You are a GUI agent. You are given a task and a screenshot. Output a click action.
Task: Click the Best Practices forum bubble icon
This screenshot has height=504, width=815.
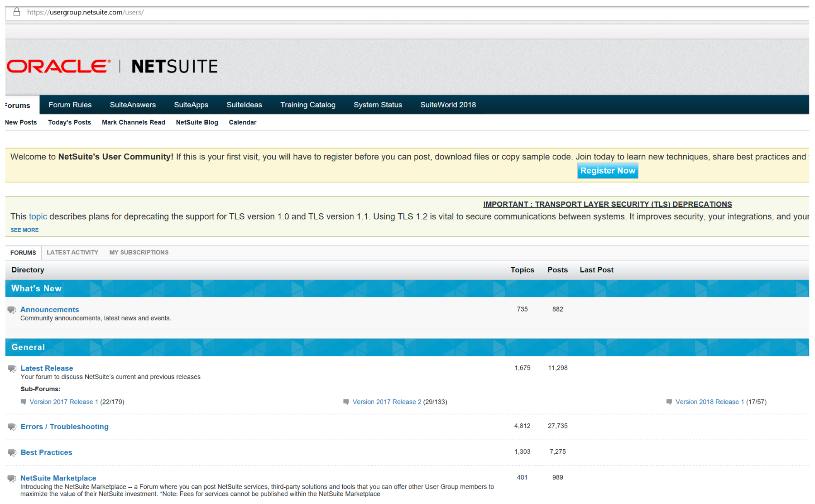[12, 453]
